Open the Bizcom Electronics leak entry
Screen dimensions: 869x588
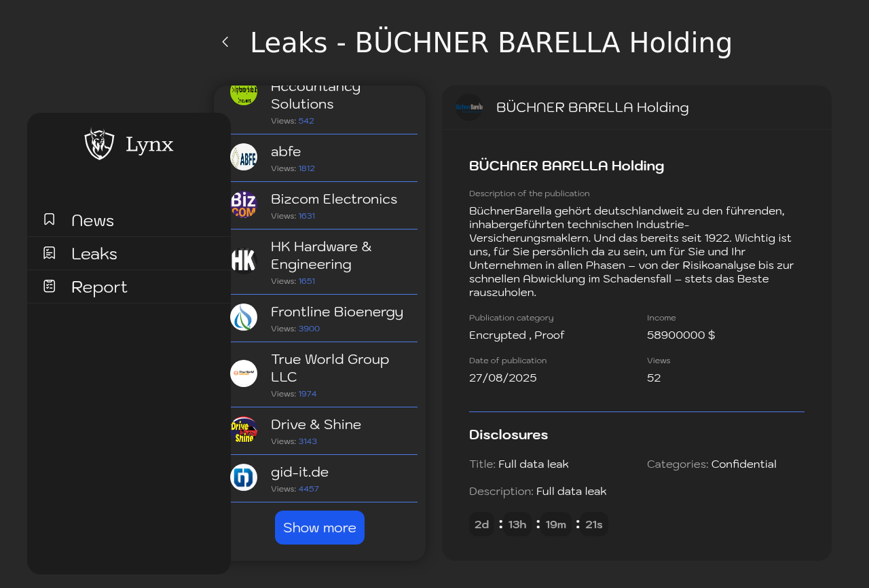pos(324,206)
